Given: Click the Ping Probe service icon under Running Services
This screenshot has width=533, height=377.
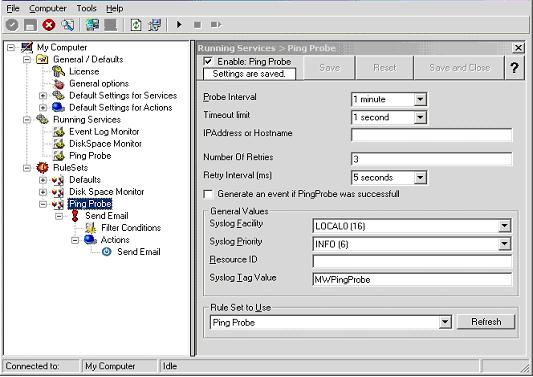Looking at the screenshot, I should (x=59, y=156).
